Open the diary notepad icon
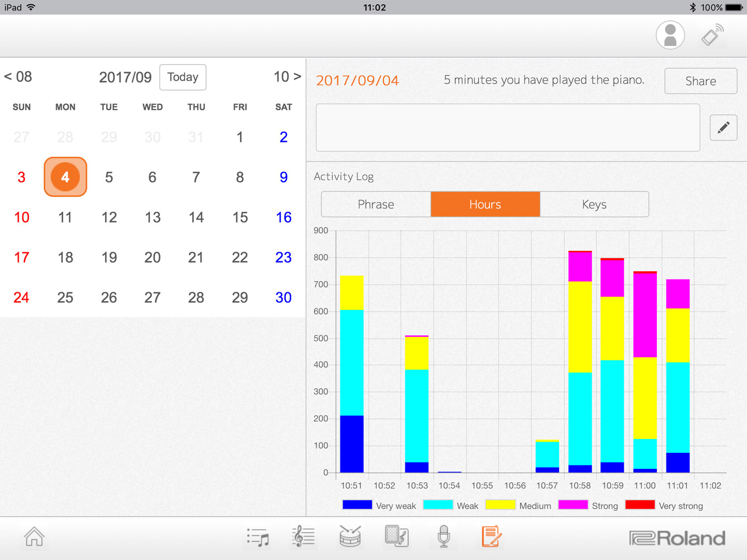The width and height of the screenshot is (747, 560). click(x=491, y=537)
